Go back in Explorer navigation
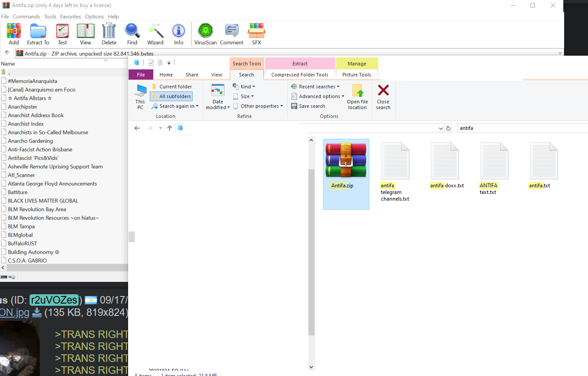 137,128
